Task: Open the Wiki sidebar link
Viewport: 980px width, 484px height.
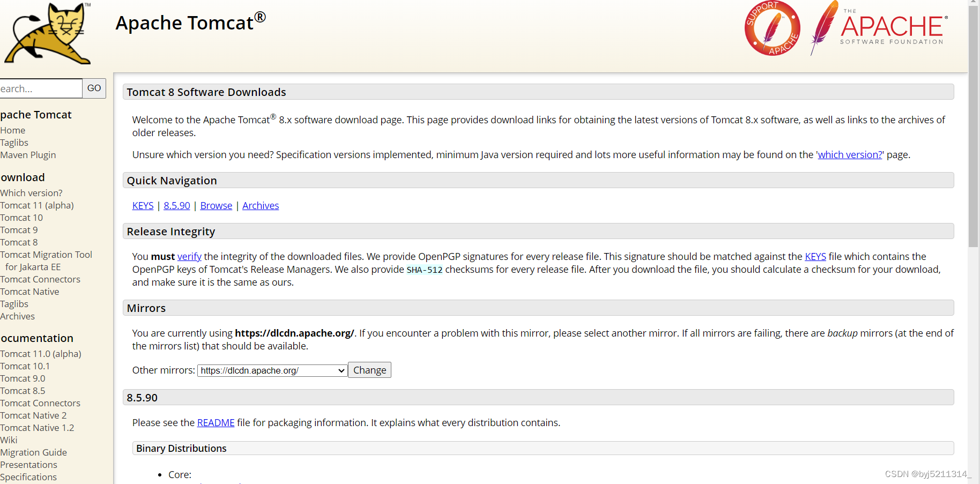Action: (9, 440)
